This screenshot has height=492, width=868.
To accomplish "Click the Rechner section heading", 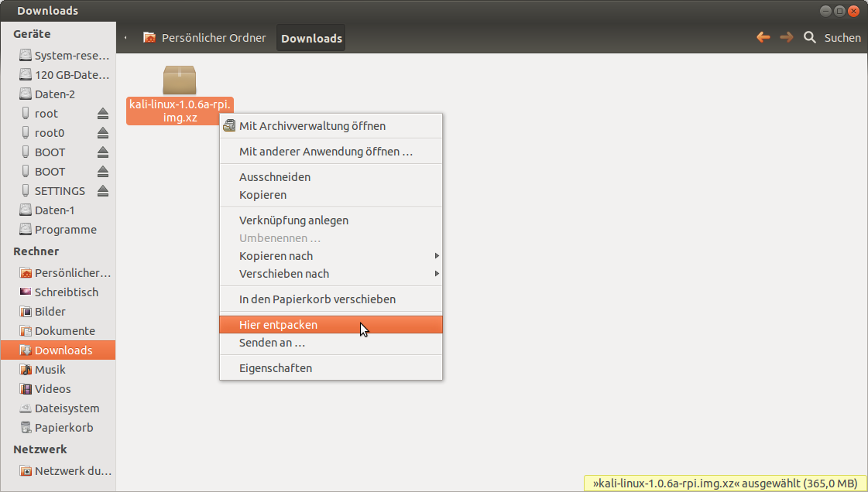I will coord(36,251).
